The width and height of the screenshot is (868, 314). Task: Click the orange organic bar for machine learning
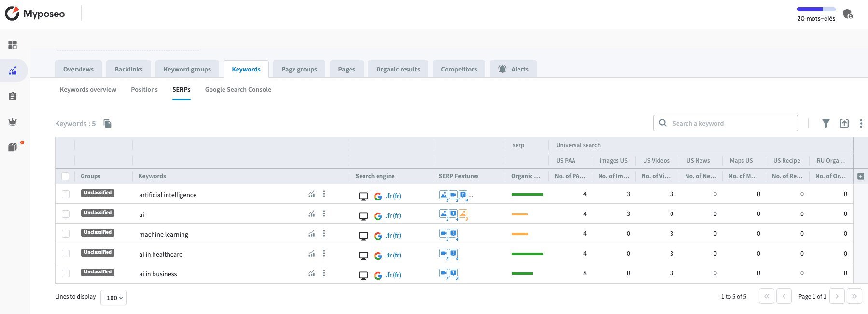click(519, 234)
